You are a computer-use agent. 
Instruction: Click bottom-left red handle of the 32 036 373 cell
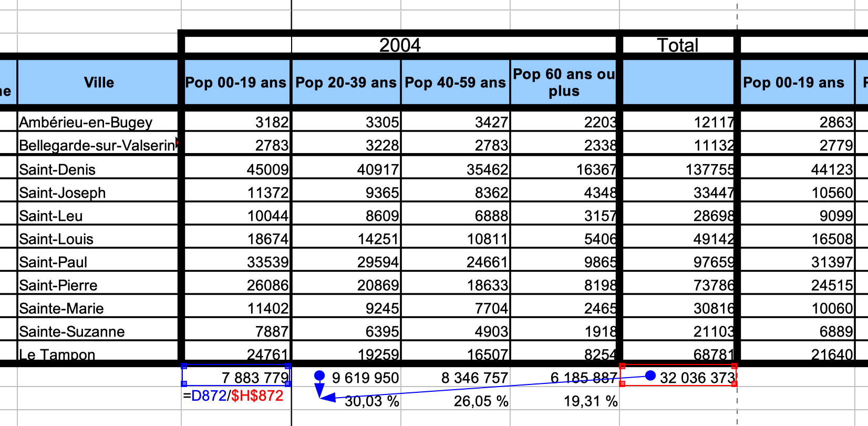coord(623,384)
